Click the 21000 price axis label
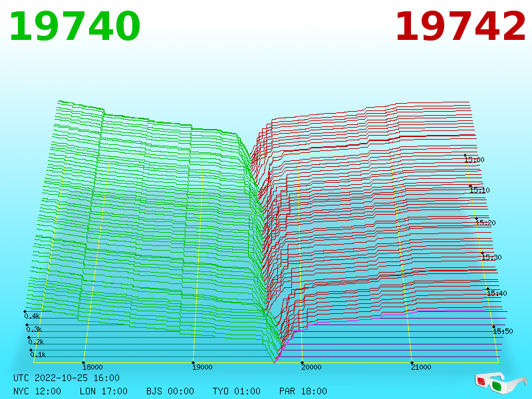 pos(421,367)
